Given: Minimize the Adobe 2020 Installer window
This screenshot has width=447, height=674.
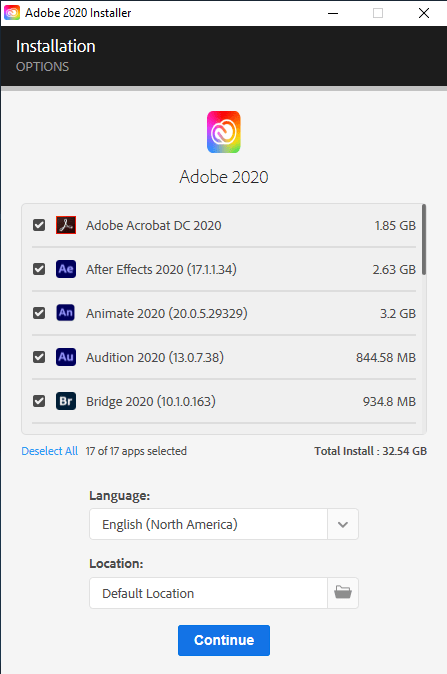Looking at the screenshot, I should [x=333, y=13].
